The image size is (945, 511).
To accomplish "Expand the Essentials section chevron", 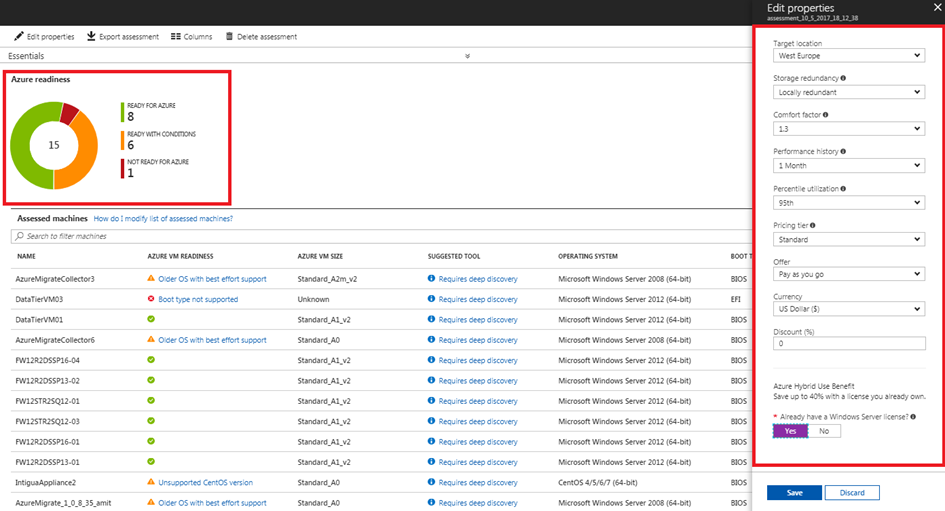I will point(468,56).
